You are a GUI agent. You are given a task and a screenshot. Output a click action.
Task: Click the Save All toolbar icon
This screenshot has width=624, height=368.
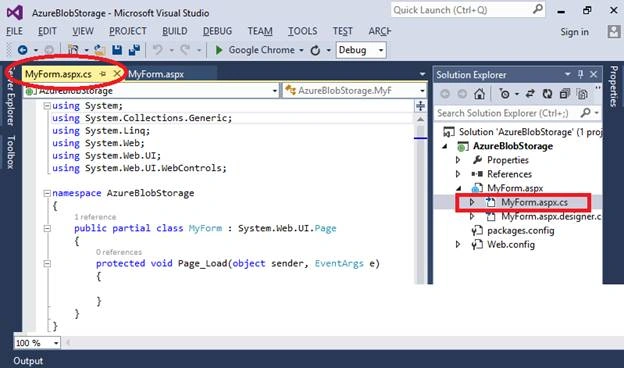135,50
